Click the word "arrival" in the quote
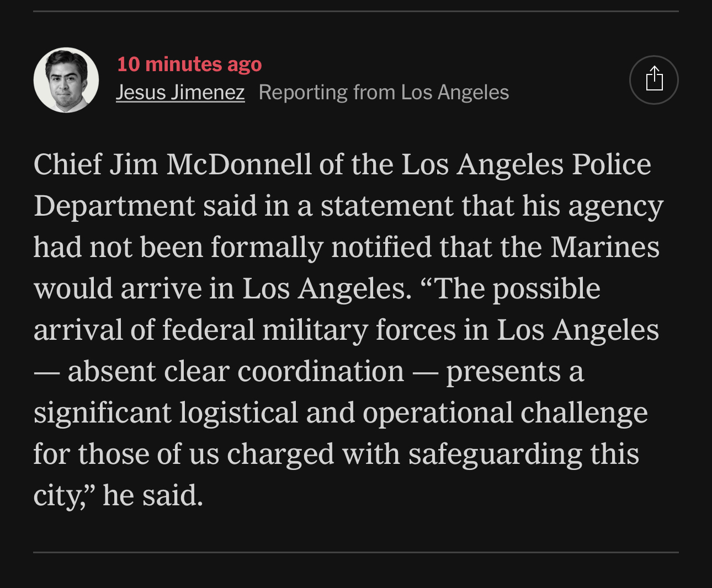 (78, 330)
